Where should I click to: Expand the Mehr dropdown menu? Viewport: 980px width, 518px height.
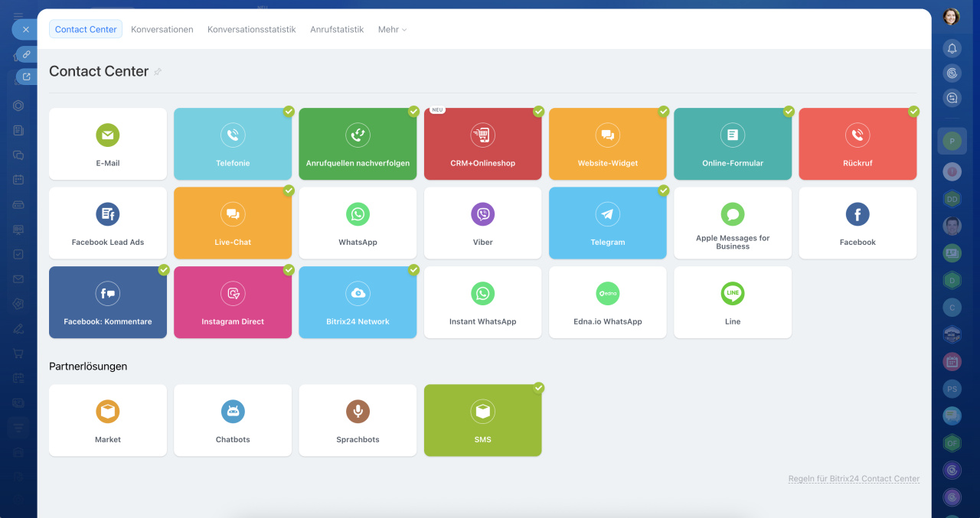pos(392,29)
